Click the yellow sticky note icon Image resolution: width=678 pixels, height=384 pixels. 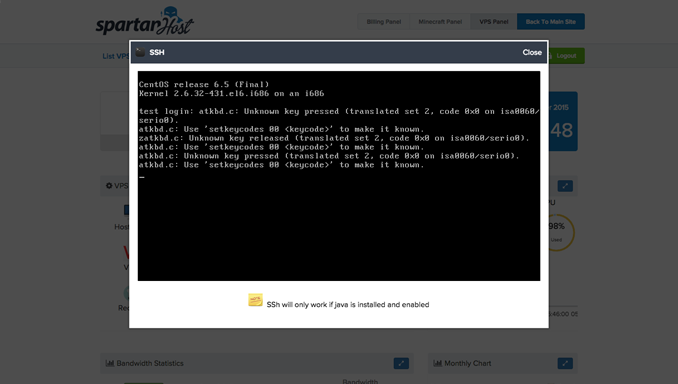(255, 300)
